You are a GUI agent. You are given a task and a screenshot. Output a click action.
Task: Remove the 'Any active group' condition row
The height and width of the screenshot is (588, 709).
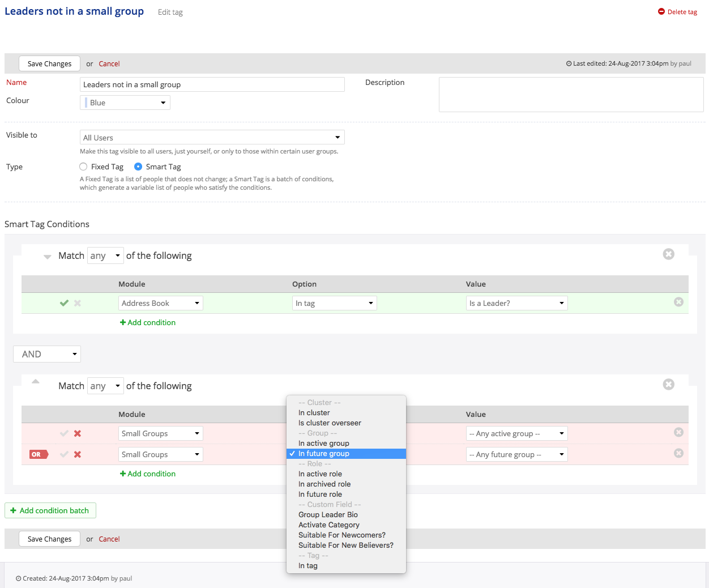tap(678, 433)
